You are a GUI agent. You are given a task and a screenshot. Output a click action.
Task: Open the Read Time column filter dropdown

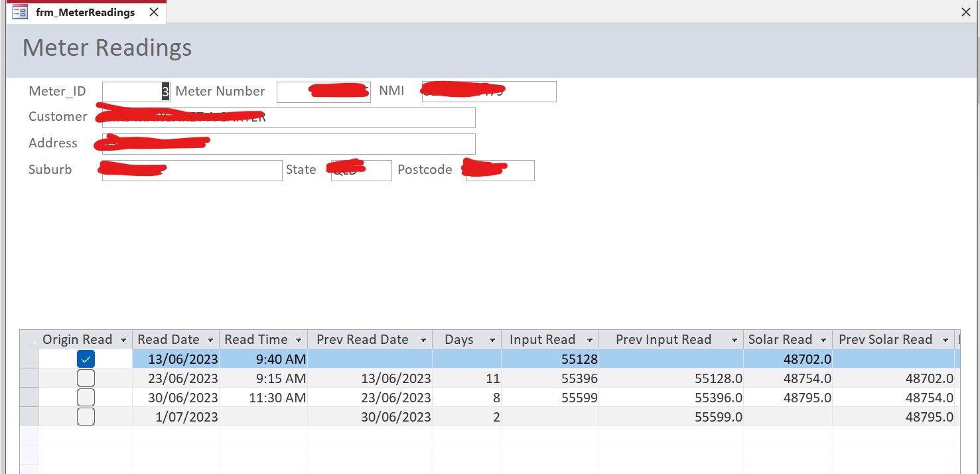tap(298, 339)
